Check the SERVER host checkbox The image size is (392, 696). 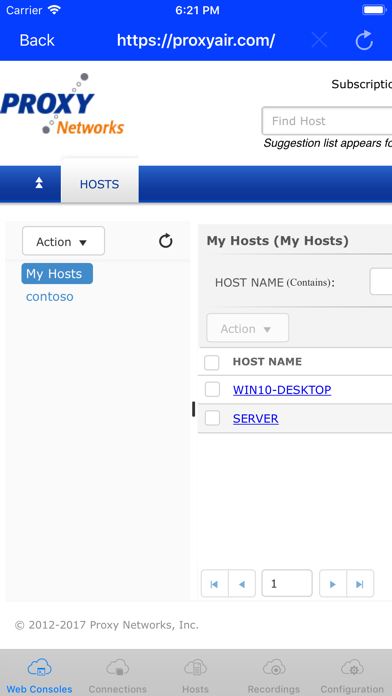click(212, 418)
